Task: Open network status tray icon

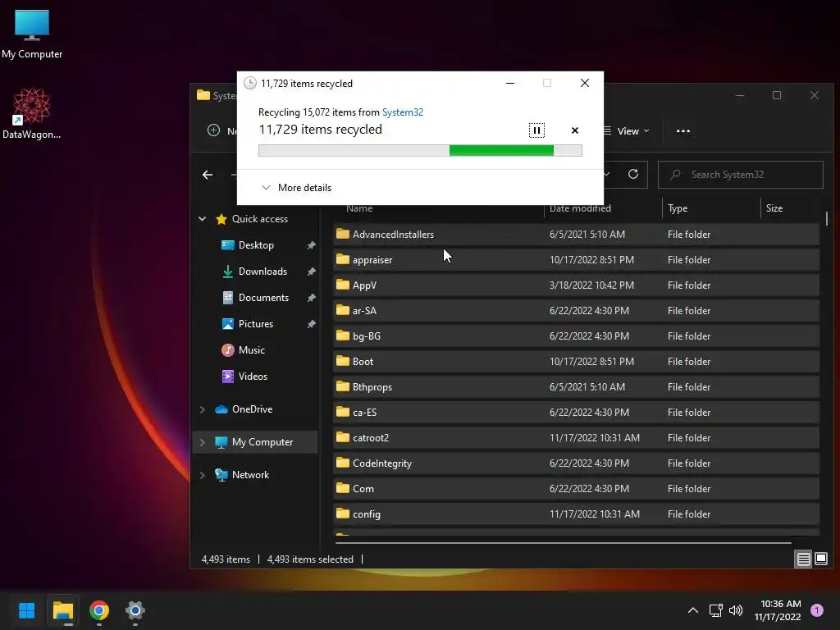Action: [x=715, y=610]
